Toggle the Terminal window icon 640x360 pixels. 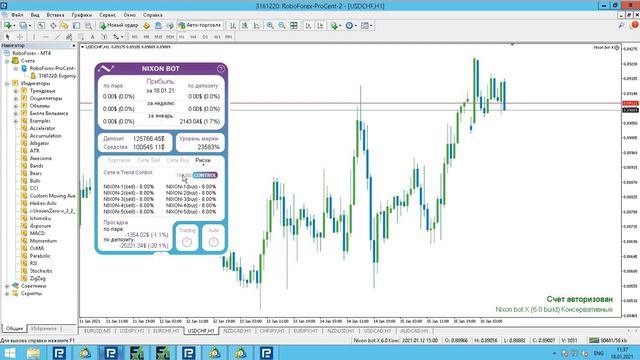pyautogui.click(x=76, y=25)
